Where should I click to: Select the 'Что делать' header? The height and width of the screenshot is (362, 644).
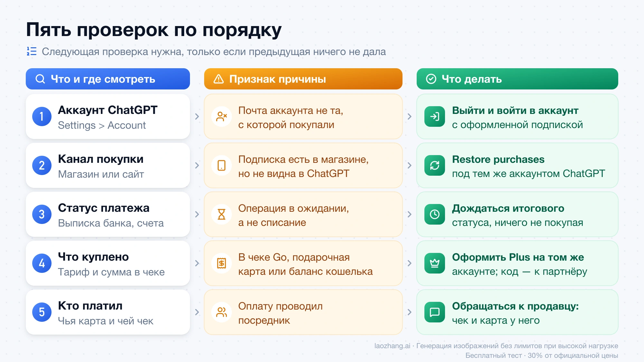[517, 79]
